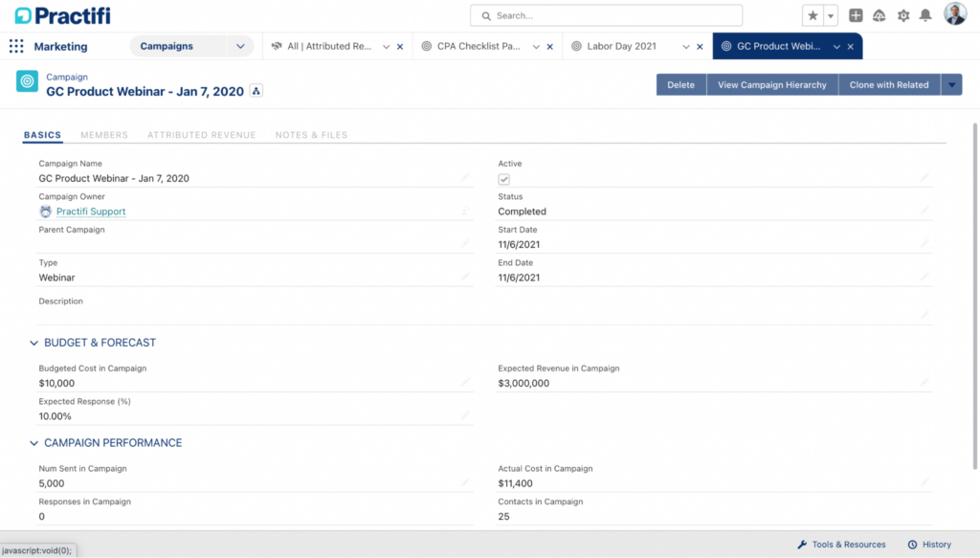
Task: Collapse the Budget & Forecast section
Action: [x=34, y=343]
